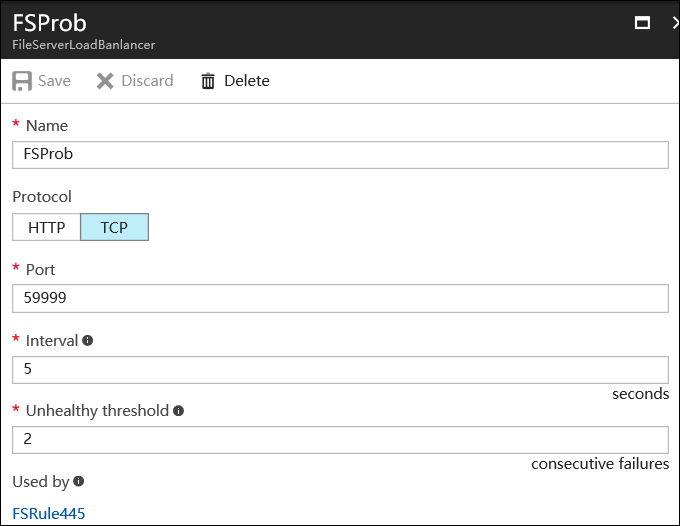Maximize the FSProb blade
Viewport: 680px width, 526px height.
[x=643, y=23]
